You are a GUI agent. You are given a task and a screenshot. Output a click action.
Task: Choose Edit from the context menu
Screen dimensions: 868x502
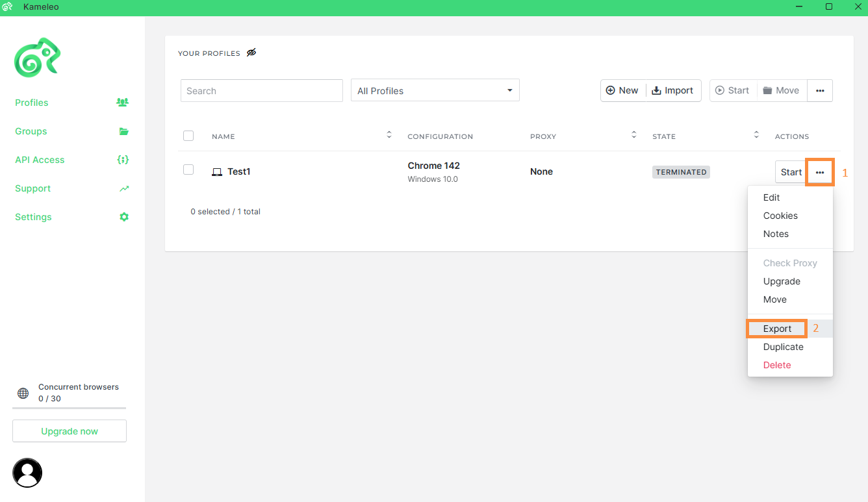790,197
